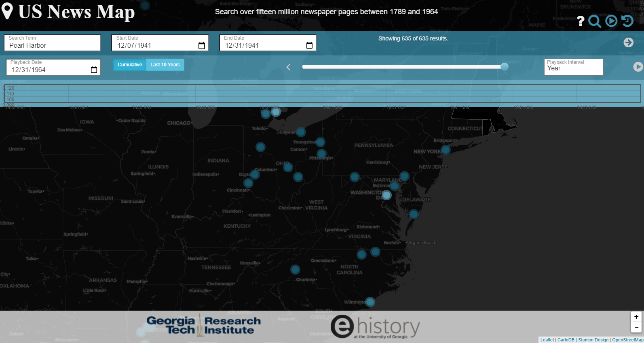Click the map marker near Dayton
The width and height of the screenshot is (644, 343).
[x=255, y=174]
